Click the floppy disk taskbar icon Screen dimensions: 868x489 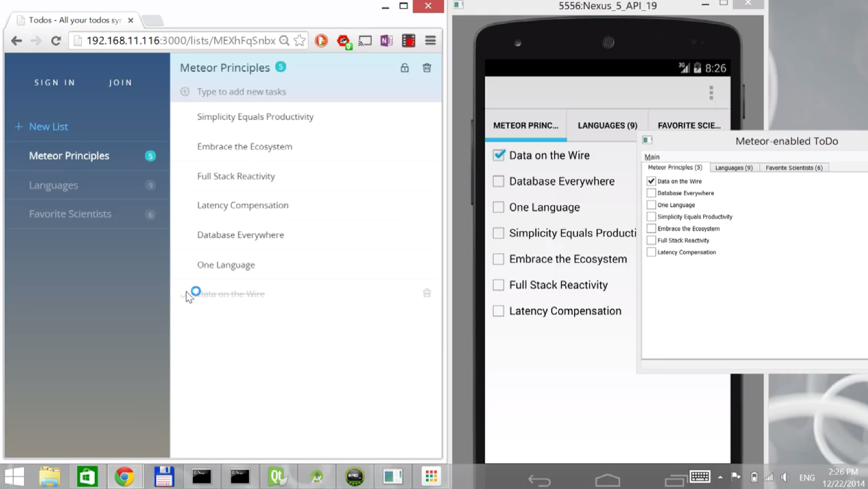(x=164, y=477)
